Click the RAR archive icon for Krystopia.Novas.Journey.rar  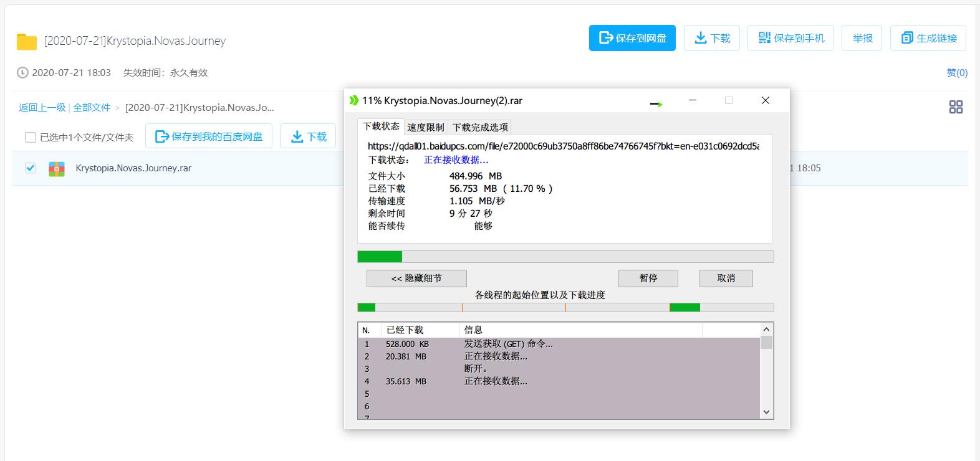point(57,168)
